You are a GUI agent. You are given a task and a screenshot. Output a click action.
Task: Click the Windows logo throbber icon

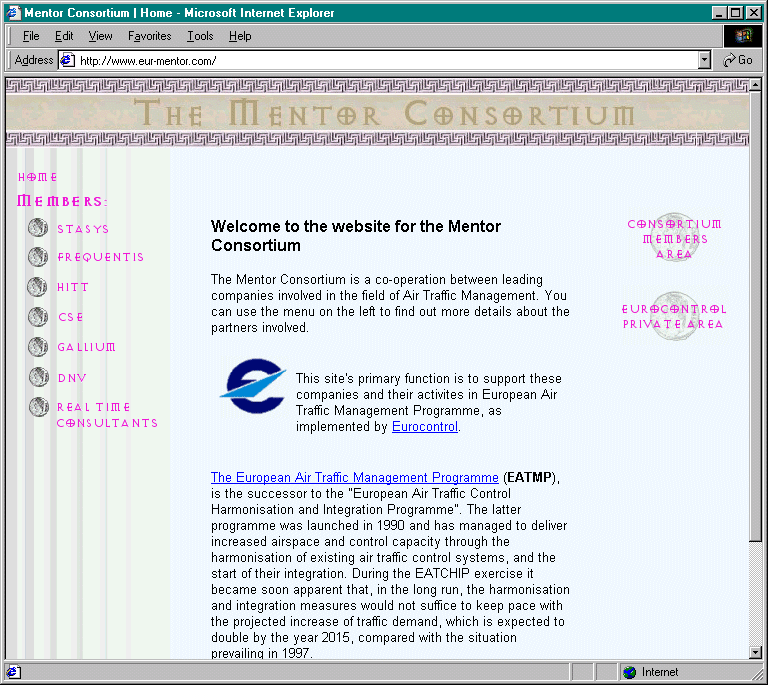[743, 35]
